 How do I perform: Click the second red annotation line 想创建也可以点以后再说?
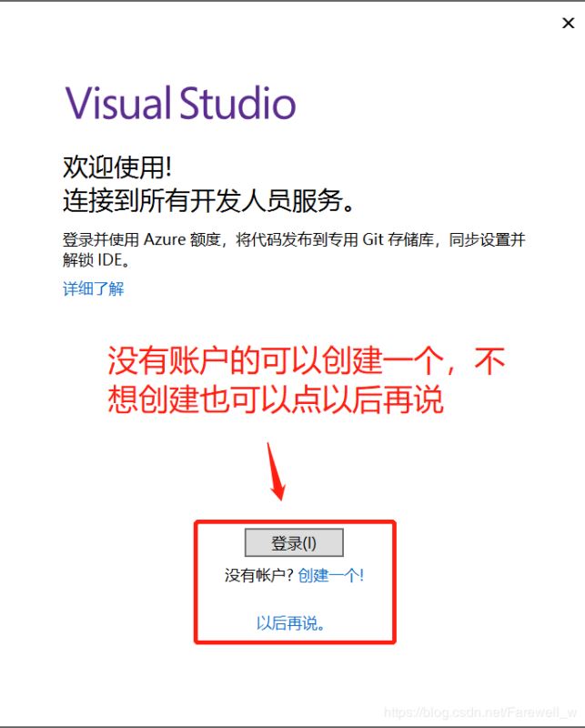(276, 399)
